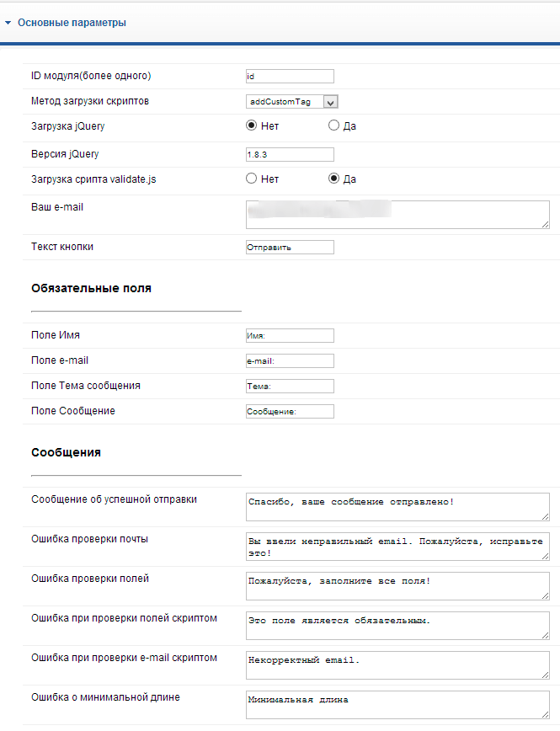Open the «Метод загрузки скриптов» dropdown
Image resolution: width=560 pixels, height=731 pixels.
(330, 101)
